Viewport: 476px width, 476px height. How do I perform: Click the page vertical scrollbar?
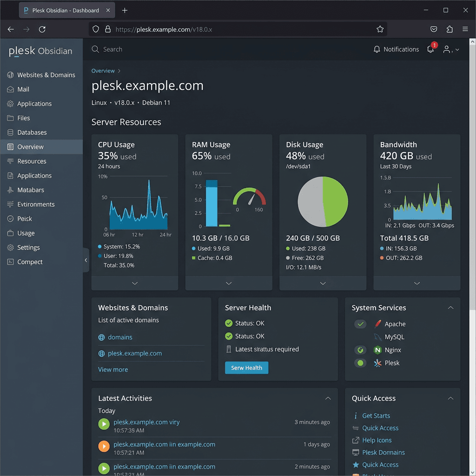(472, 178)
